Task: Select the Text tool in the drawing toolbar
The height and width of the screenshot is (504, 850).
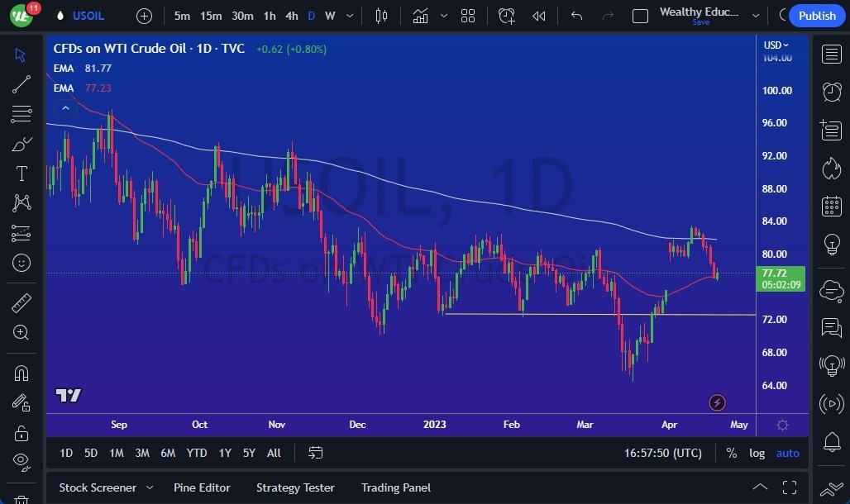Action: pos(21,174)
